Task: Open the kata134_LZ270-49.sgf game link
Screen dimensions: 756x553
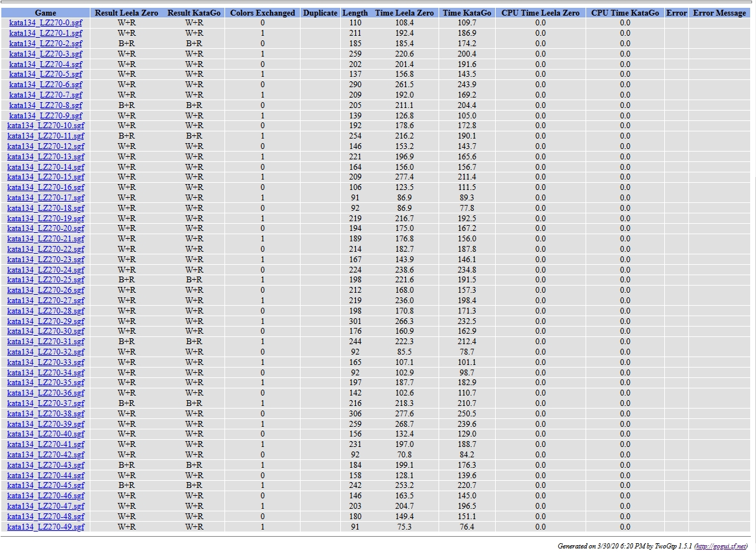Action: tap(46, 527)
